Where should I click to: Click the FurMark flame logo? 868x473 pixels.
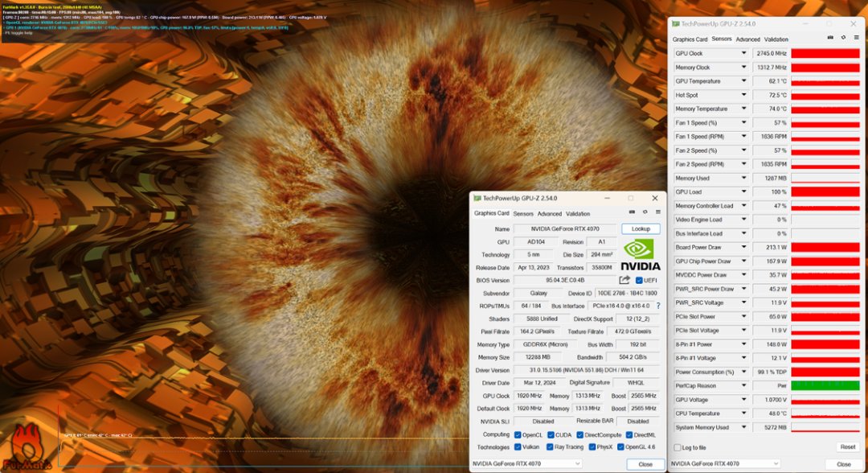point(26,447)
